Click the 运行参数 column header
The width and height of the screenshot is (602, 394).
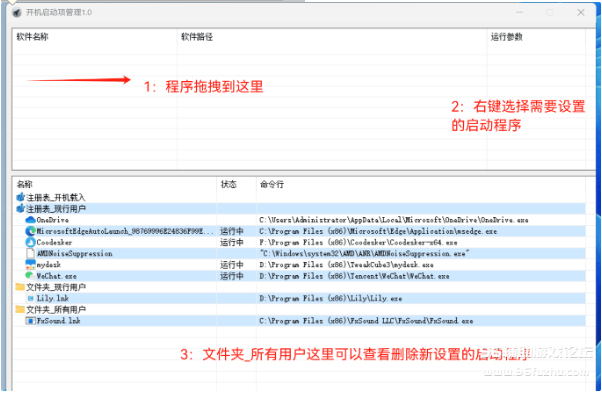click(x=507, y=37)
